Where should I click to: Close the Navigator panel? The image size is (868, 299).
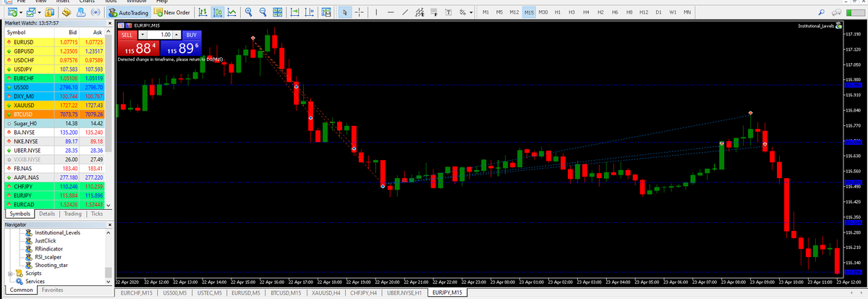(x=110, y=224)
